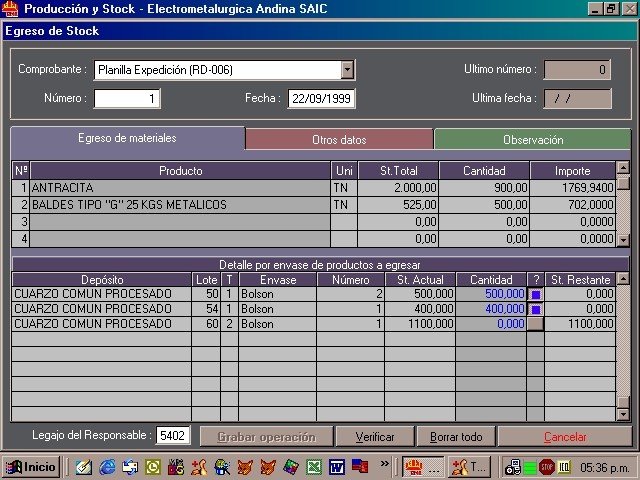
Task: Click the quick launch icon right of Internet Explorer
Action: (x=130, y=467)
